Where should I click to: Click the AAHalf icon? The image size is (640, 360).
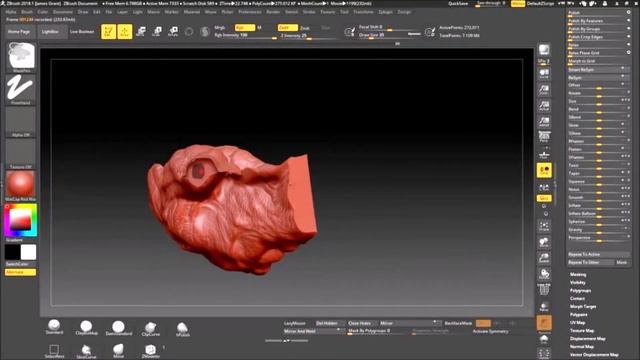pyautogui.click(x=544, y=122)
